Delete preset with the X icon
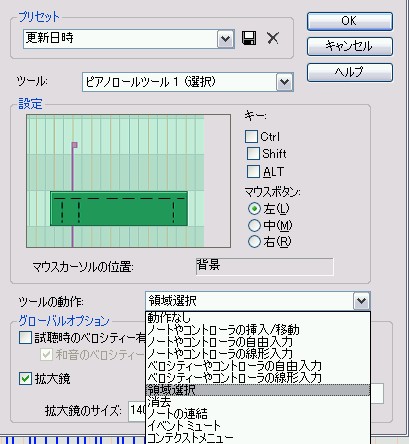 click(273, 38)
